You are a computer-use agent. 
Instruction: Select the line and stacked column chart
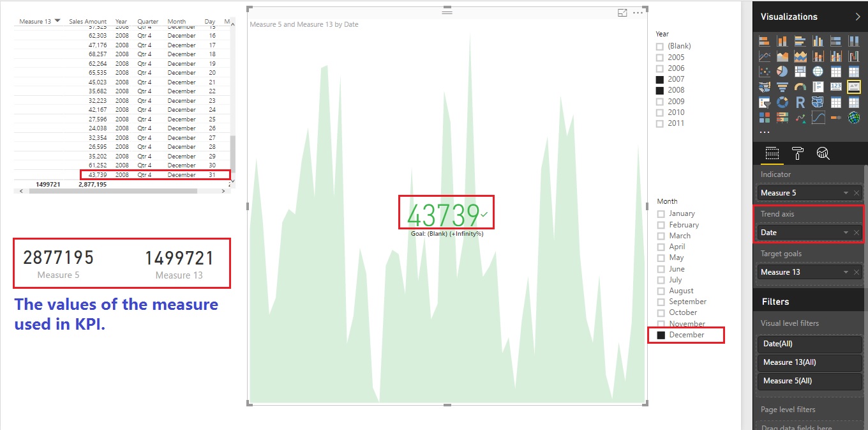tap(818, 56)
